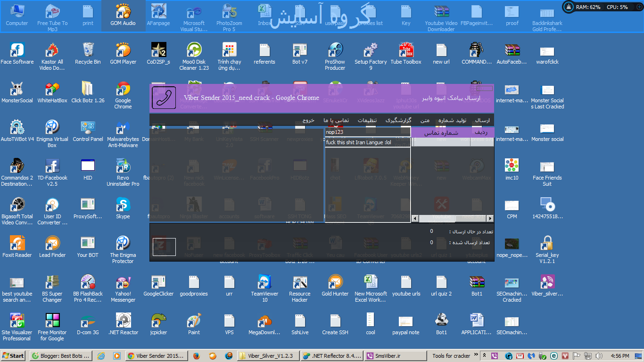
Task: Select the TD-Facebook v2.5 icon
Action: (52, 173)
